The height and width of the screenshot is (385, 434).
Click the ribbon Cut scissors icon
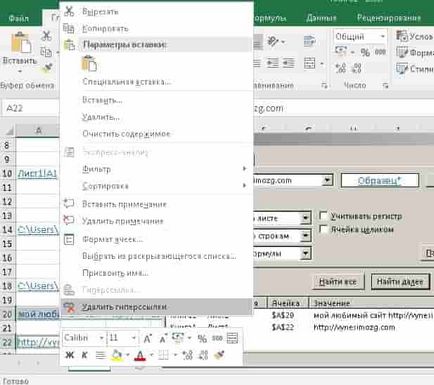46,36
